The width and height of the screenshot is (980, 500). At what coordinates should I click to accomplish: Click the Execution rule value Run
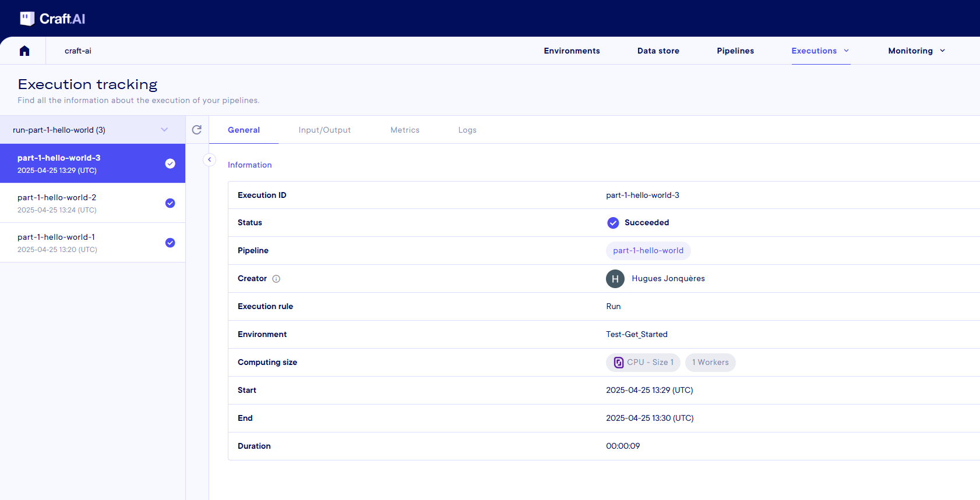(614, 307)
